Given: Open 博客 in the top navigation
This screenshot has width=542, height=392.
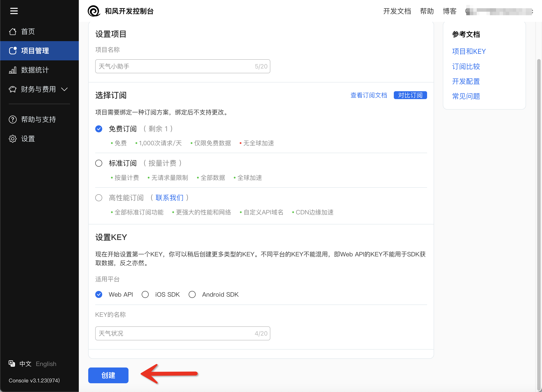Looking at the screenshot, I should (450, 11).
